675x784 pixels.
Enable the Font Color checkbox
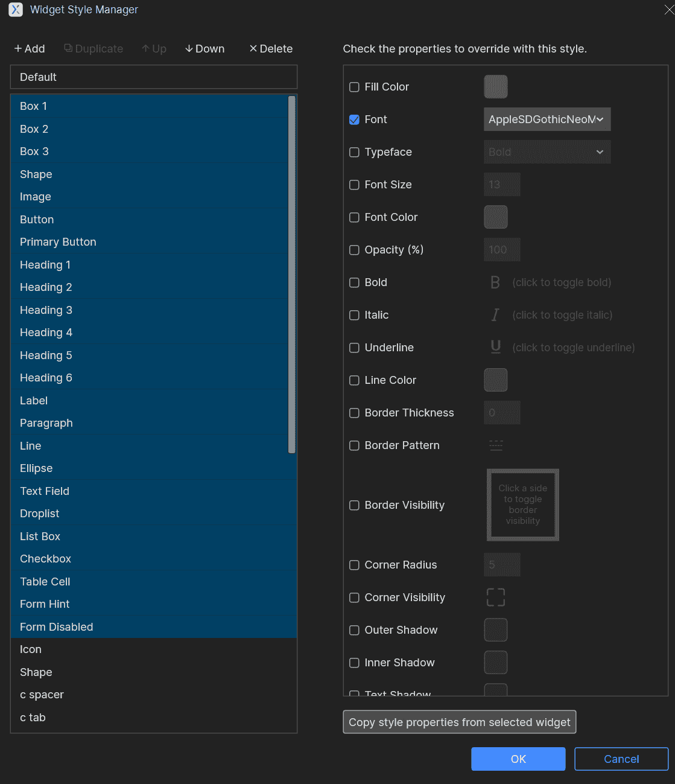pyautogui.click(x=355, y=217)
